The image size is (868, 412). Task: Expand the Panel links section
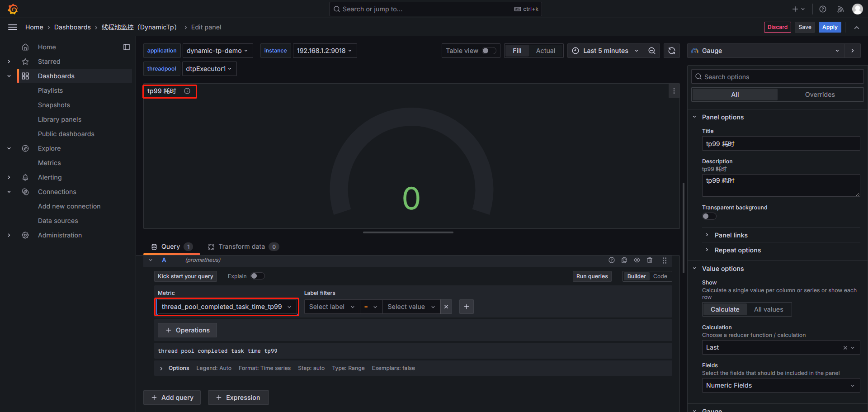(731, 235)
